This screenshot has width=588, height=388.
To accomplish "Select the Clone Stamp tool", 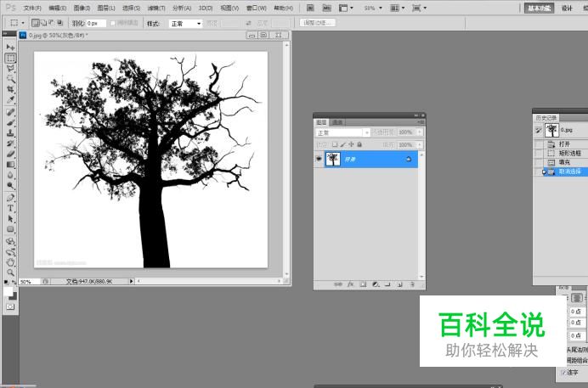I will (x=10, y=133).
